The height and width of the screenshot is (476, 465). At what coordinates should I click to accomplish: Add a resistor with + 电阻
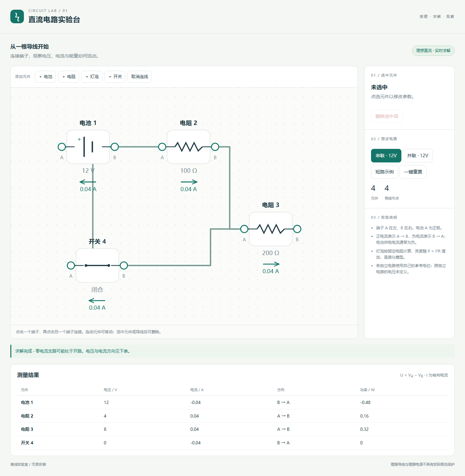pyautogui.click(x=69, y=77)
